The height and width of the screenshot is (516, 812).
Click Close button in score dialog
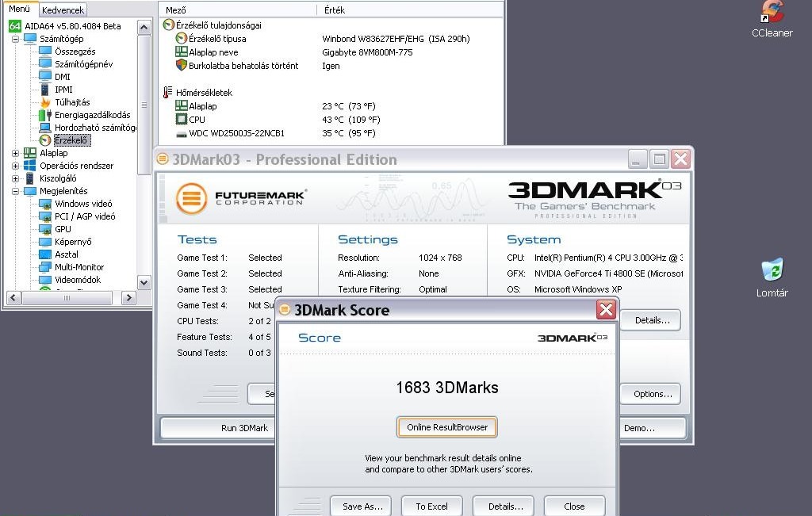(574, 506)
